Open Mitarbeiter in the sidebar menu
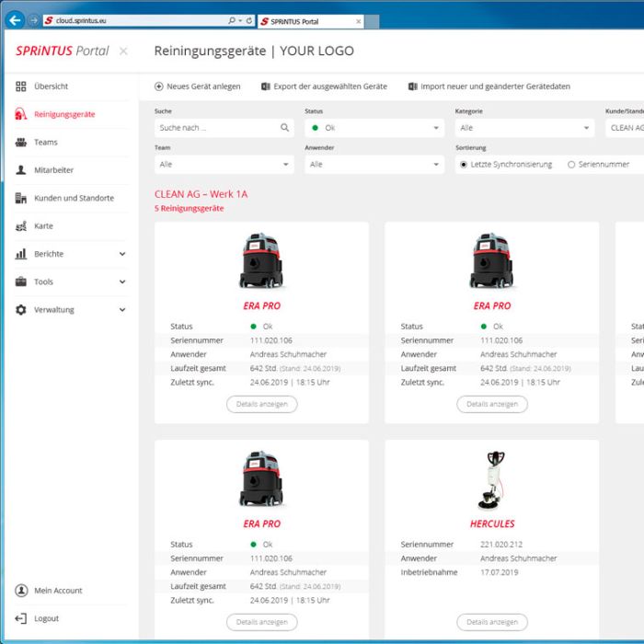Screen dimensions: 644x644 pyautogui.click(x=53, y=170)
